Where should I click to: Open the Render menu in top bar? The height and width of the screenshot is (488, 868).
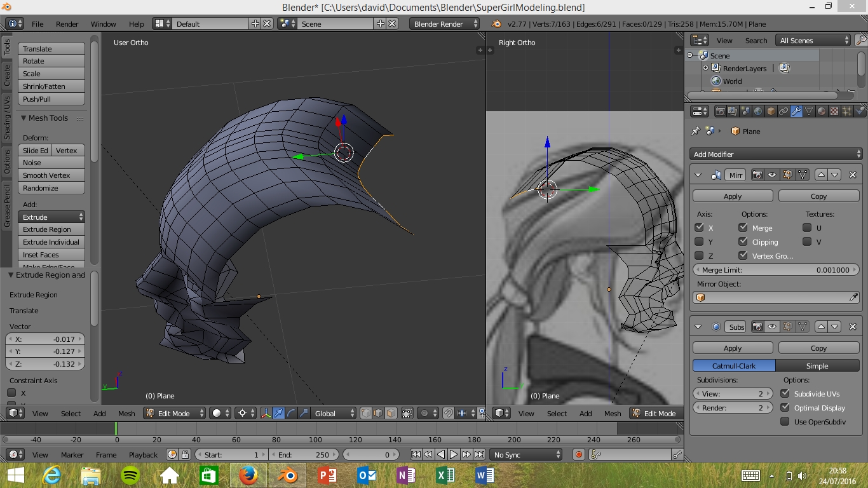(67, 24)
